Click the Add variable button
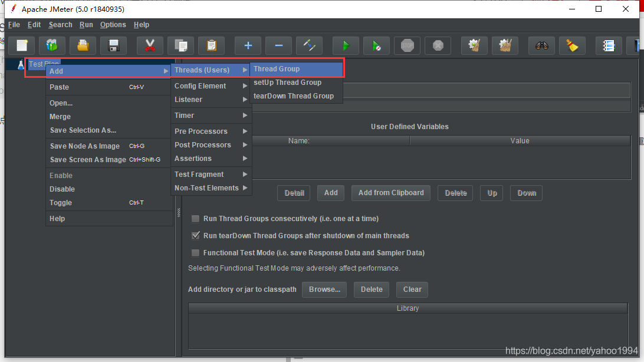The image size is (644, 362). [x=331, y=193]
